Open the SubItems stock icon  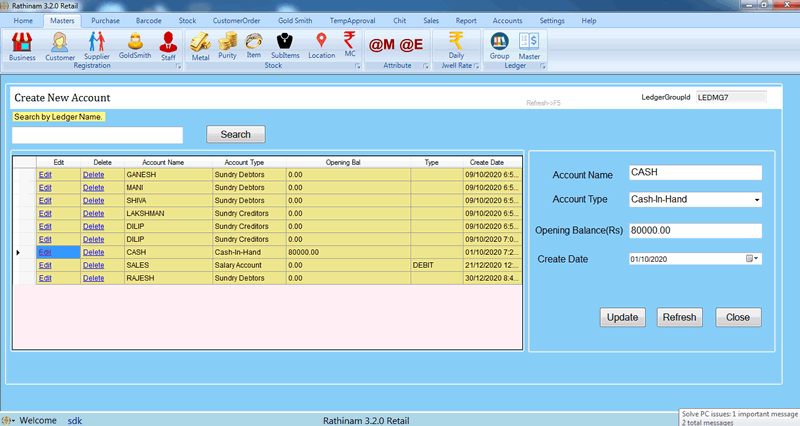click(285, 45)
